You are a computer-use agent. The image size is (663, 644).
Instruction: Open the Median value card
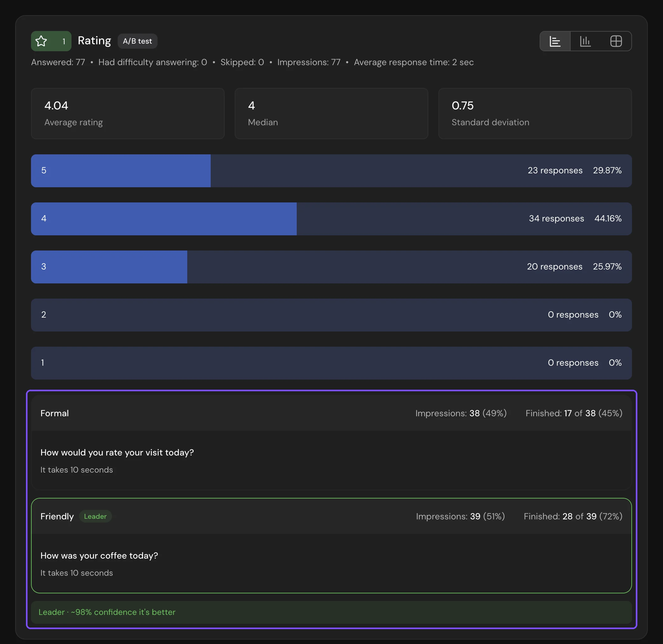[x=331, y=114]
